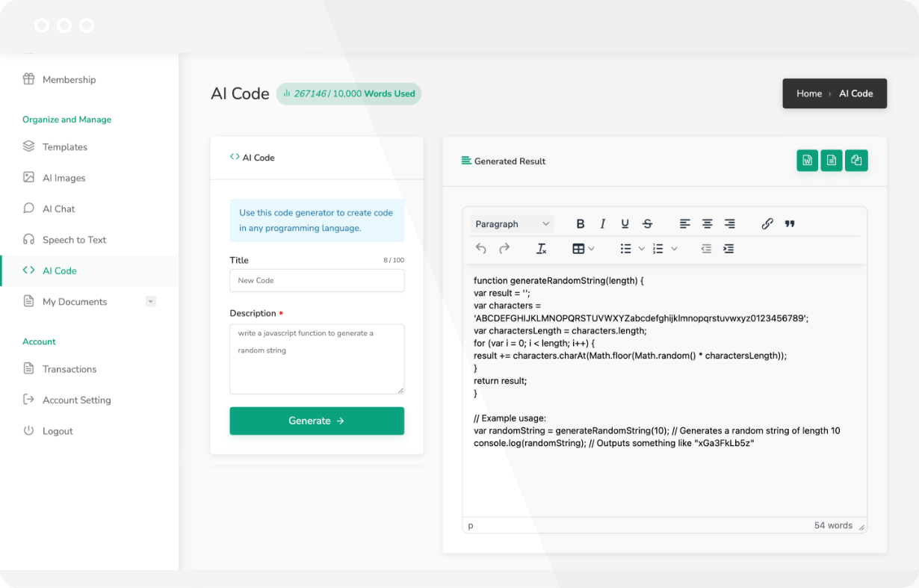Expand My Documents submenu arrow
Image resolution: width=919 pixels, height=588 pixels.
point(151,302)
